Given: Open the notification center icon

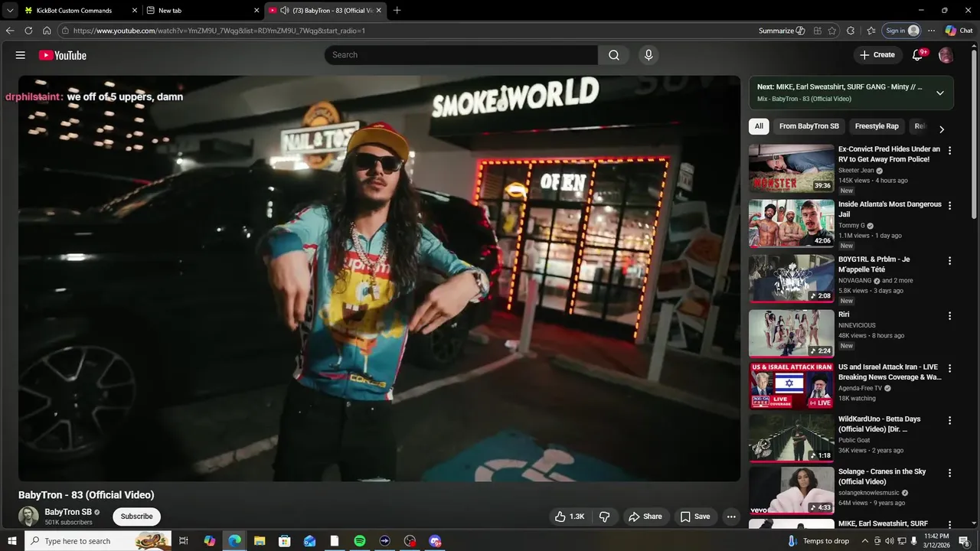Looking at the screenshot, I should coord(964,541).
